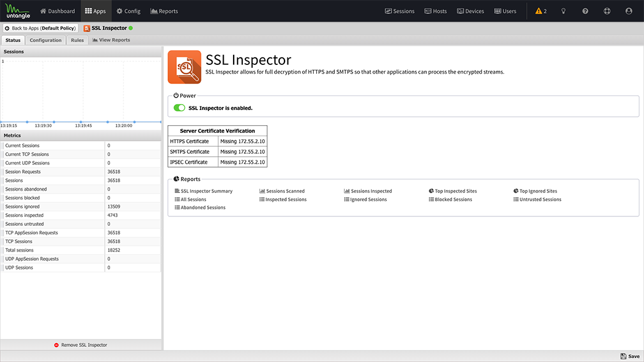Click SMTPS Certificate row label
Image resolution: width=644 pixels, height=362 pixels.
point(190,152)
